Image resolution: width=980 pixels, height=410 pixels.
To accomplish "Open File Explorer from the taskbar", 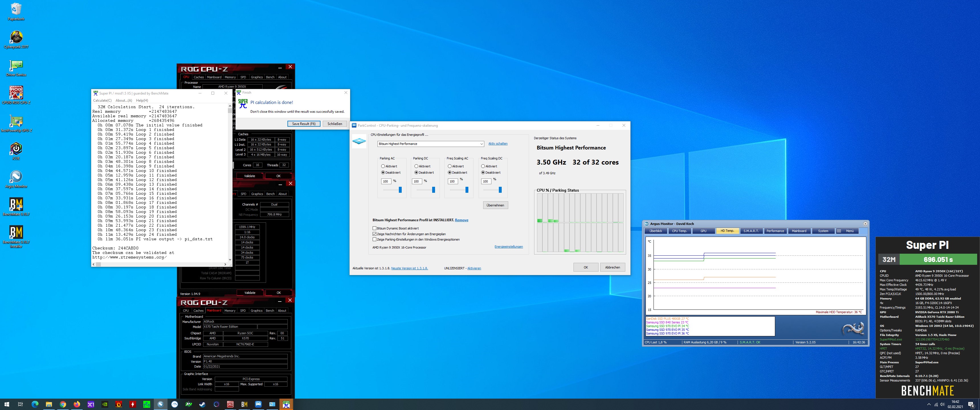I will 49,404.
